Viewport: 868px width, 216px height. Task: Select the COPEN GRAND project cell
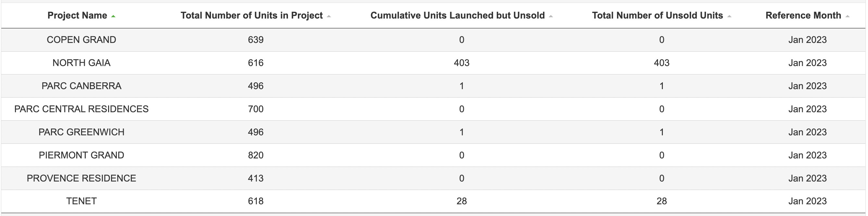click(81, 40)
